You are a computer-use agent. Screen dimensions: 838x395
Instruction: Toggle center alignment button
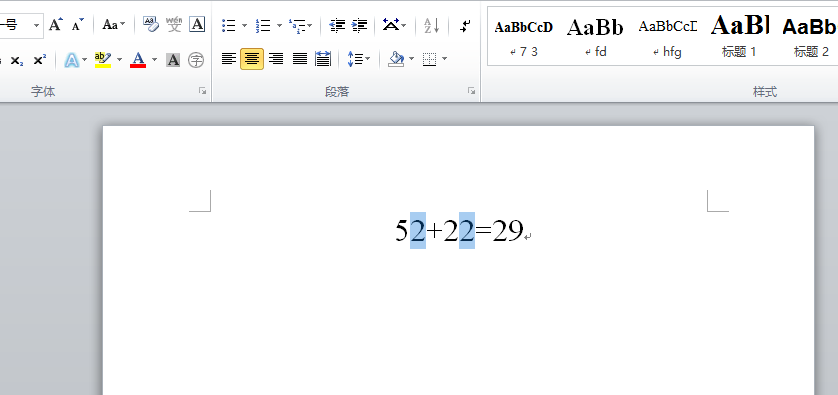click(252, 59)
